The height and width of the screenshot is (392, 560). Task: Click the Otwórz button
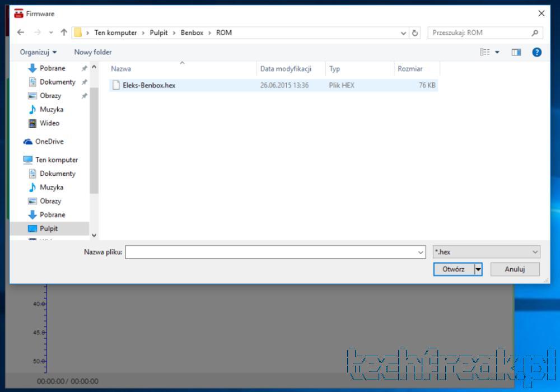(x=454, y=269)
